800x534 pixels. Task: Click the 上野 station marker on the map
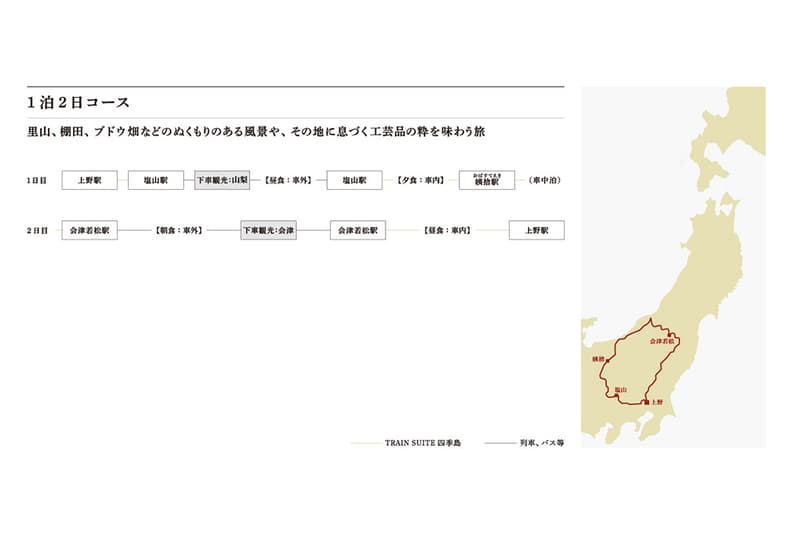(x=646, y=401)
